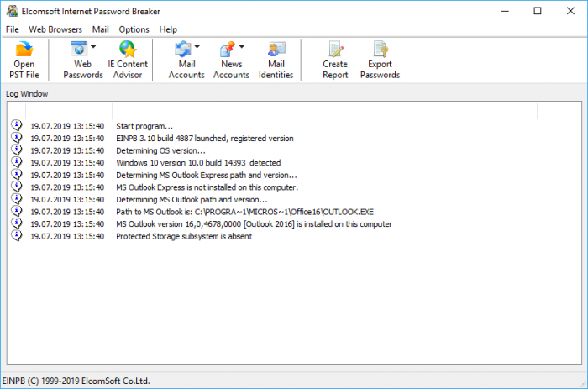Open the Help menu
The height and width of the screenshot is (389, 588).
pyautogui.click(x=168, y=29)
